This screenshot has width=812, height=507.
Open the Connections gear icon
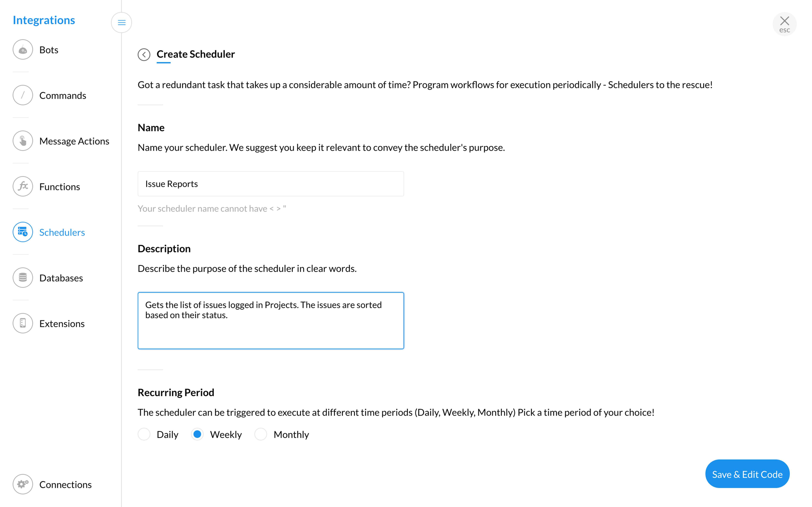(23, 484)
